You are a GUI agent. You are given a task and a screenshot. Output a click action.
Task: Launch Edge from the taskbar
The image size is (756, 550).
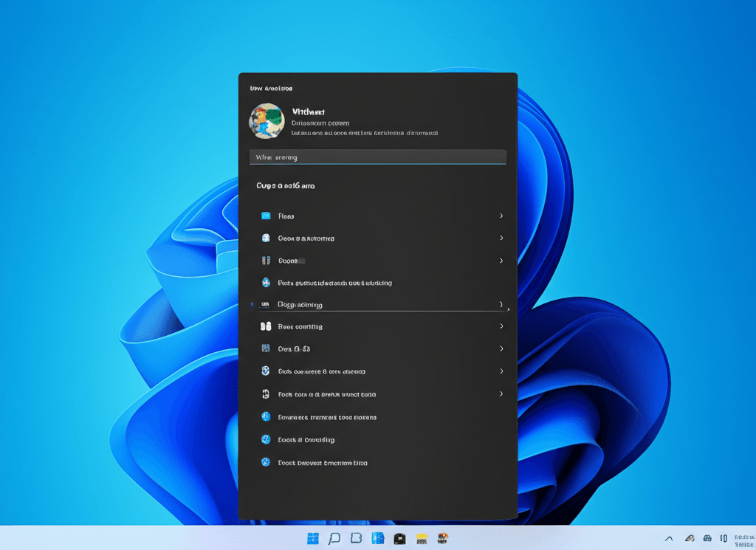click(x=377, y=538)
